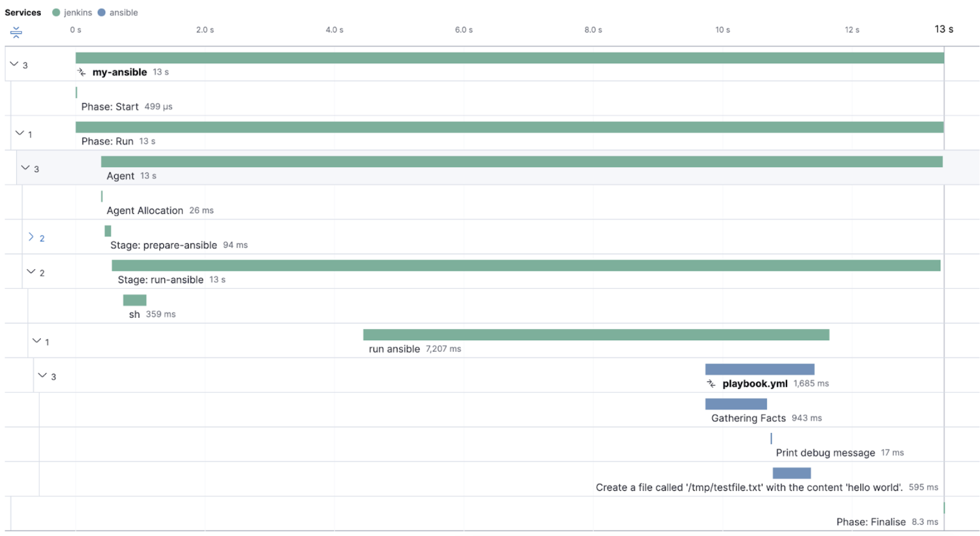Viewport: 980px width, 536px height.
Task: Click the run ansible span bar
Action: [596, 335]
